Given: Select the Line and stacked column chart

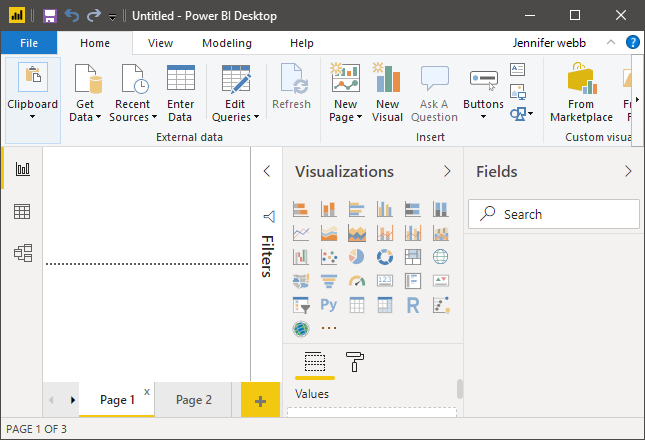Looking at the screenshot, I should point(385,233).
